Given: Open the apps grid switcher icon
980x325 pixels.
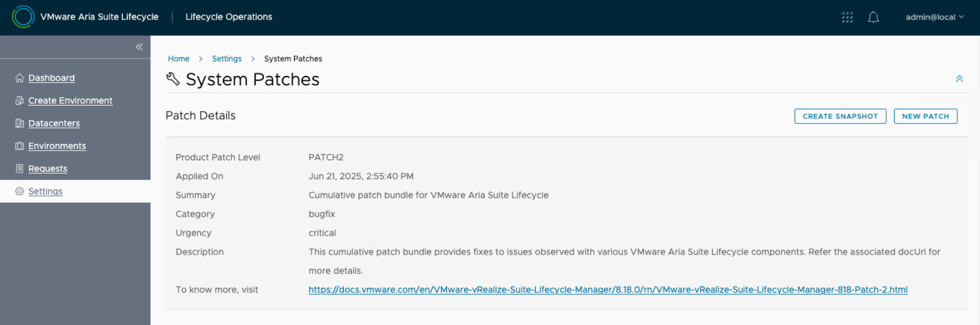Looking at the screenshot, I should 847,17.
